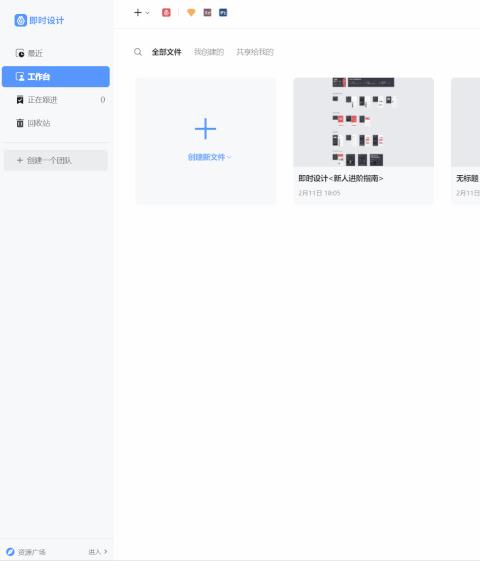Click the Adobe XD import icon
Viewport: 480px width, 561px height.
pos(207,13)
